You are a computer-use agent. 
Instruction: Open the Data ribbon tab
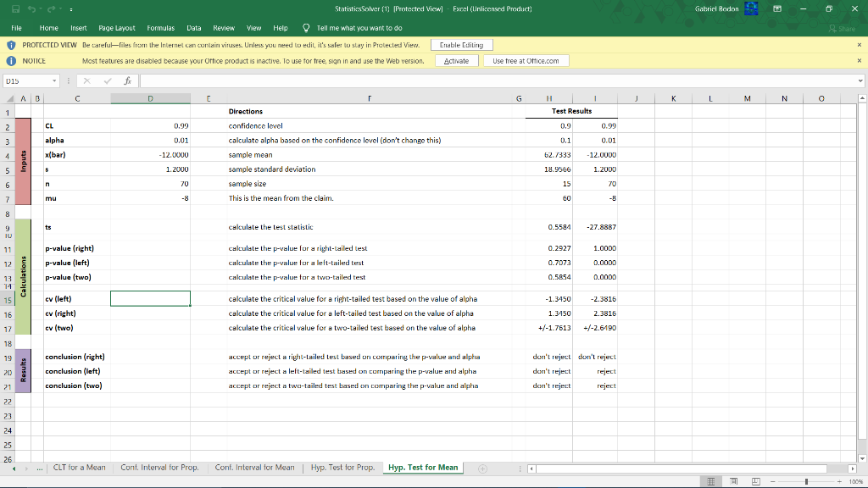click(194, 28)
